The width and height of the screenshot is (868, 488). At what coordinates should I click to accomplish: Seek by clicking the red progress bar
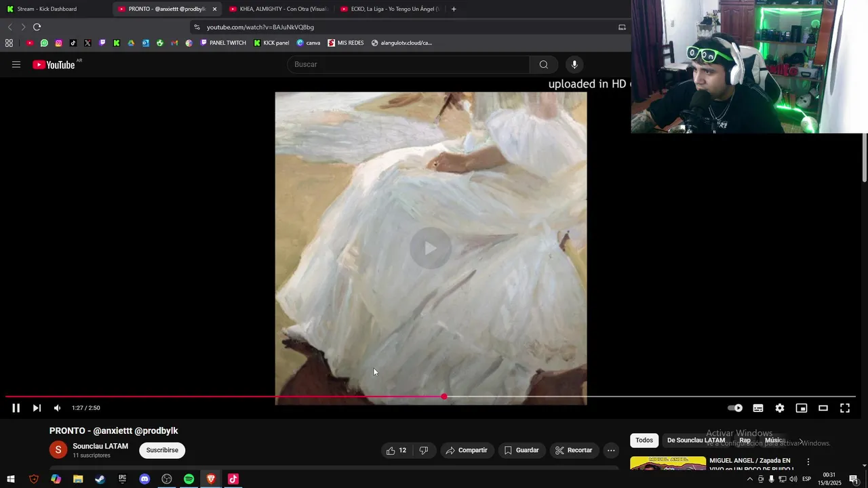click(x=224, y=396)
